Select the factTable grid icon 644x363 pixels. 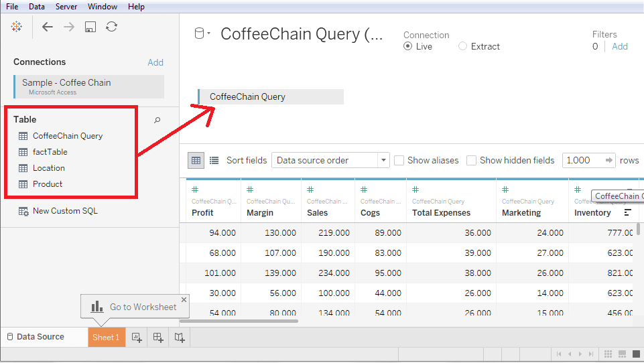tap(23, 152)
